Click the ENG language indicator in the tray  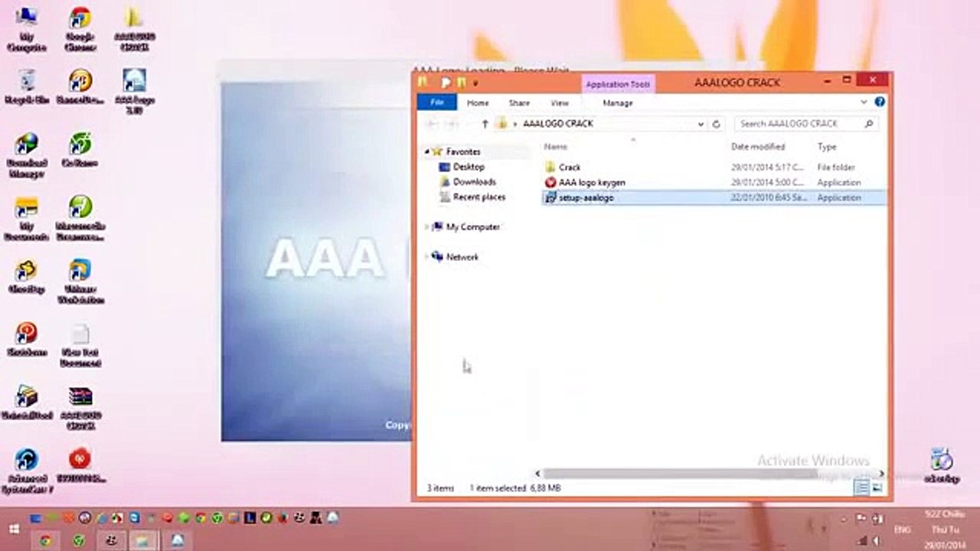902,530
